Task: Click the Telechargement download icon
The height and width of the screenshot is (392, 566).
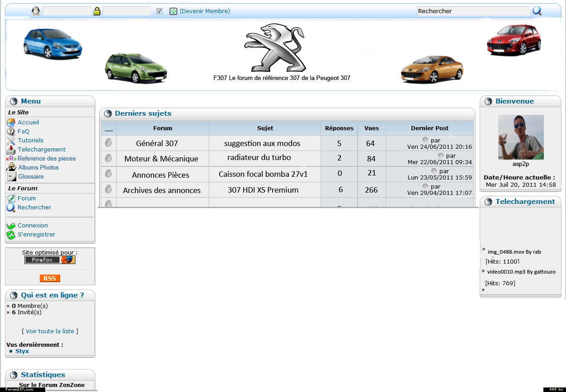Action: tap(11, 150)
